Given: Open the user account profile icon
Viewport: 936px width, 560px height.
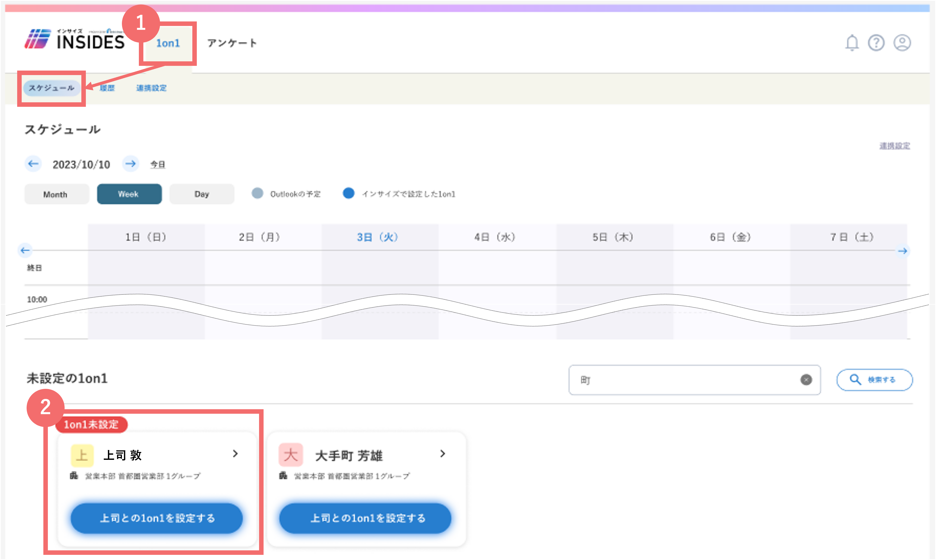Looking at the screenshot, I should 902,43.
